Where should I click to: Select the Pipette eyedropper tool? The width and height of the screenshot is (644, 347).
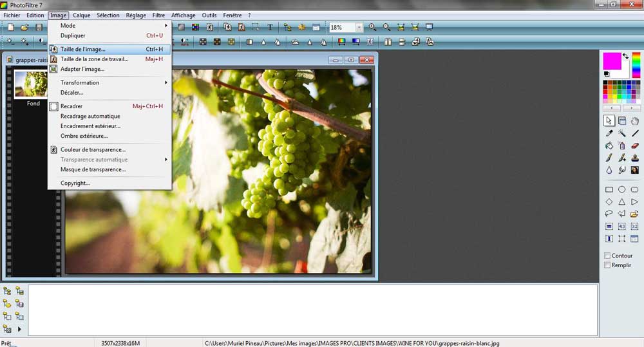tap(609, 133)
